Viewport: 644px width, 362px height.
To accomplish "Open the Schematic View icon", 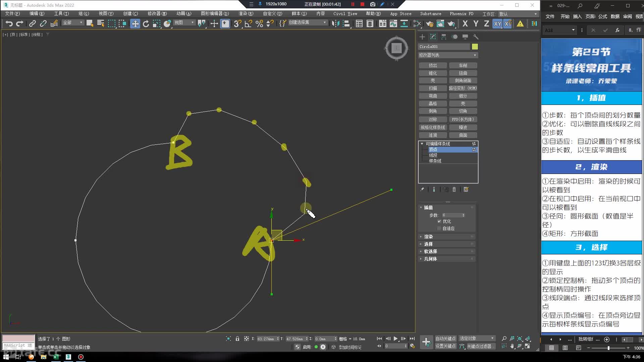I will point(404,23).
